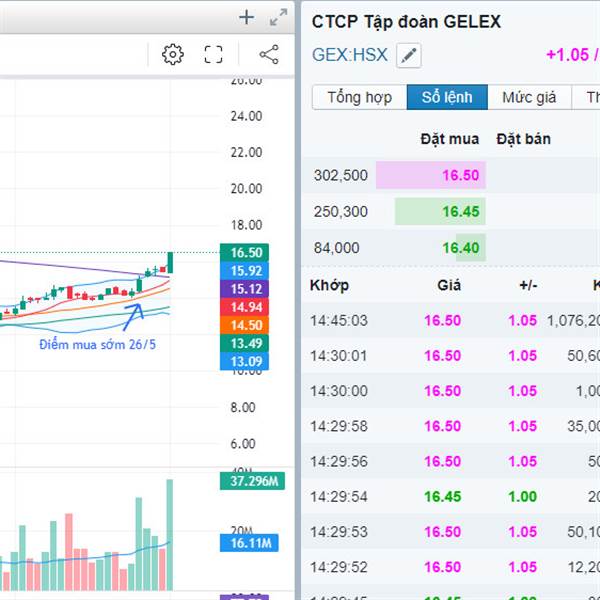Click bid volume 250,300

click(341, 211)
